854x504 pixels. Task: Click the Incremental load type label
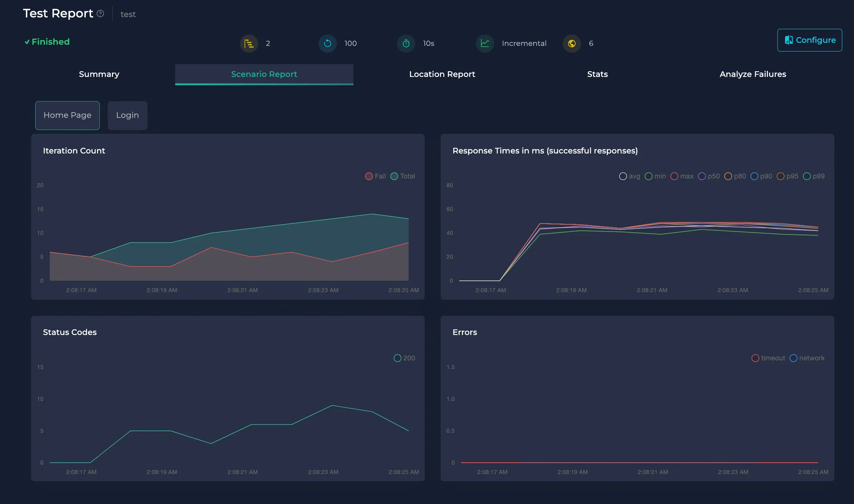(524, 44)
